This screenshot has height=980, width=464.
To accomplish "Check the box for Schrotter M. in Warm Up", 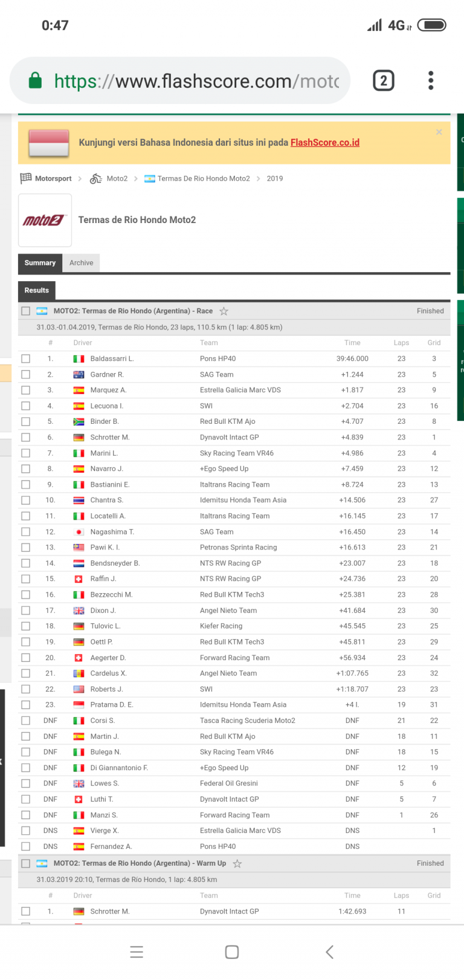I will pyautogui.click(x=25, y=911).
